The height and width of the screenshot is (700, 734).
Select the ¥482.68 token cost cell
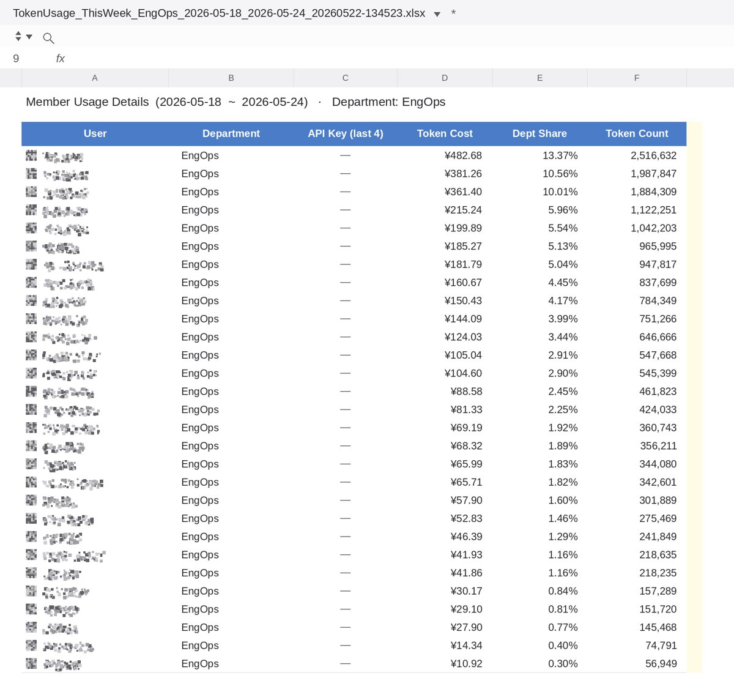pyautogui.click(x=445, y=155)
